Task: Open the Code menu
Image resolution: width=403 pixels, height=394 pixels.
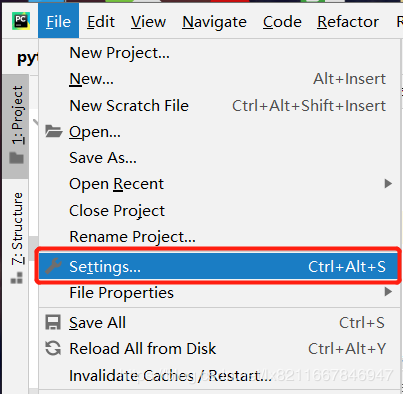Action: tap(282, 22)
